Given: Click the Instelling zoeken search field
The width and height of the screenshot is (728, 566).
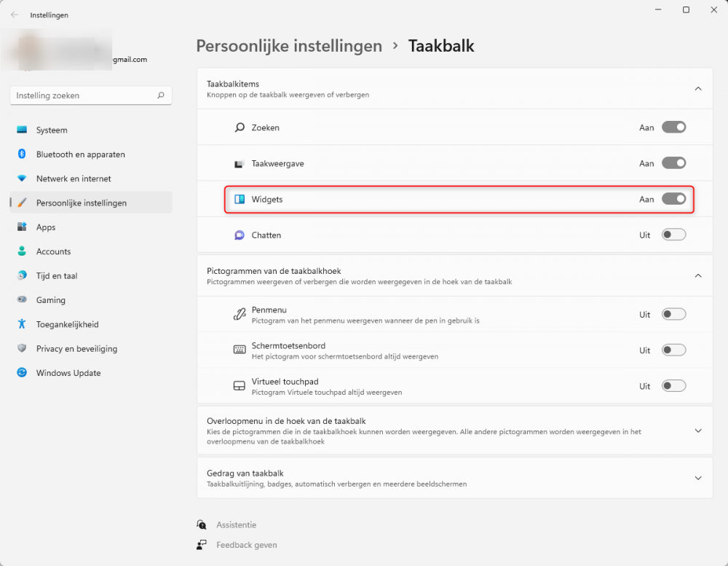Looking at the screenshot, I should coord(84,95).
